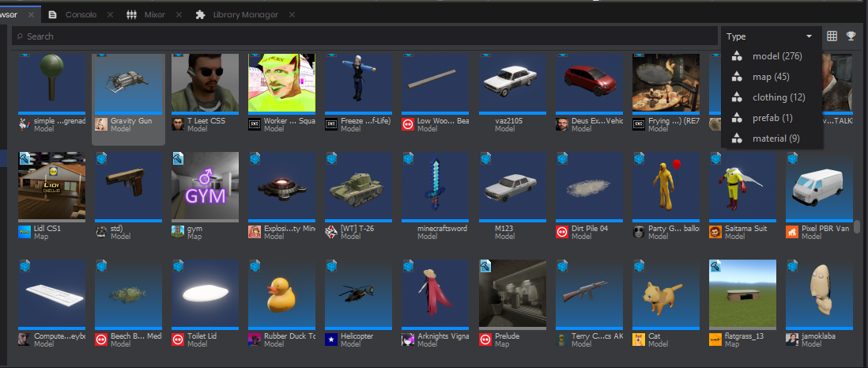This screenshot has height=368, width=868.
Task: Switch to the Console tab
Action: pyautogui.click(x=81, y=15)
